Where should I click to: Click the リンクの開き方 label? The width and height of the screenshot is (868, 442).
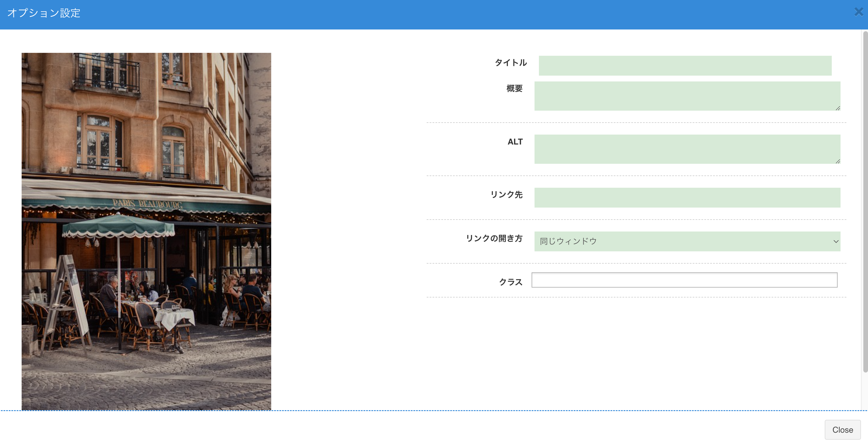494,238
